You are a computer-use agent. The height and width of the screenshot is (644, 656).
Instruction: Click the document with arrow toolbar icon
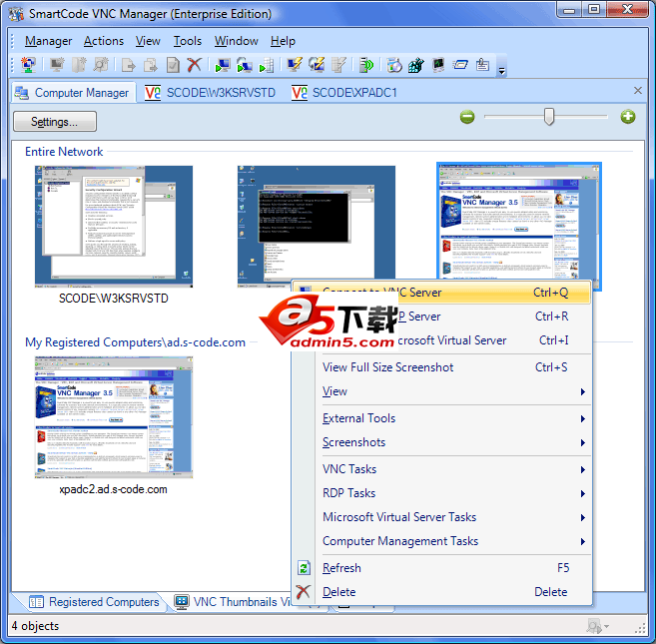[128, 65]
